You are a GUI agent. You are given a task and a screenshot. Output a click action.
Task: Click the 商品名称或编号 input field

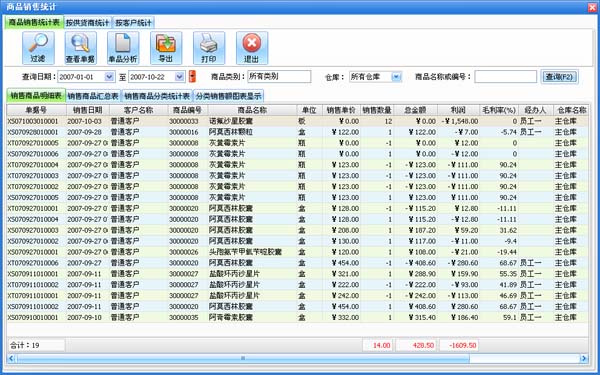505,77
